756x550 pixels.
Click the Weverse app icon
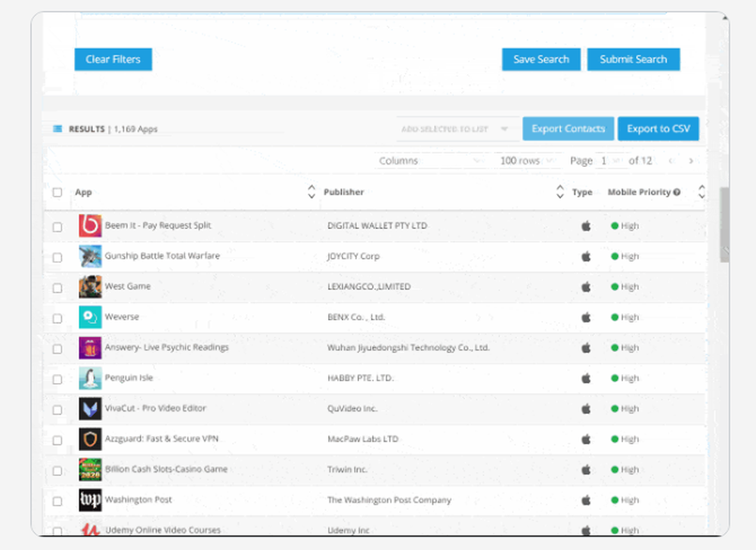[90, 317]
